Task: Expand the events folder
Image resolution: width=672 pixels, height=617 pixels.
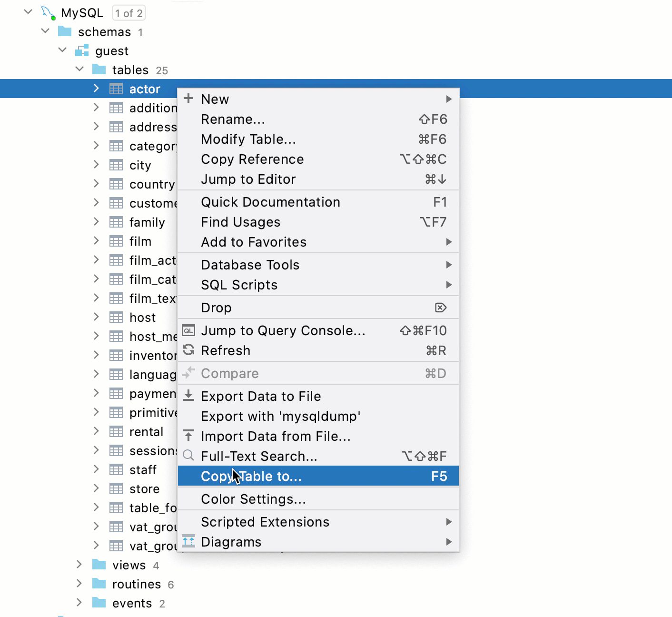Action: point(79,603)
